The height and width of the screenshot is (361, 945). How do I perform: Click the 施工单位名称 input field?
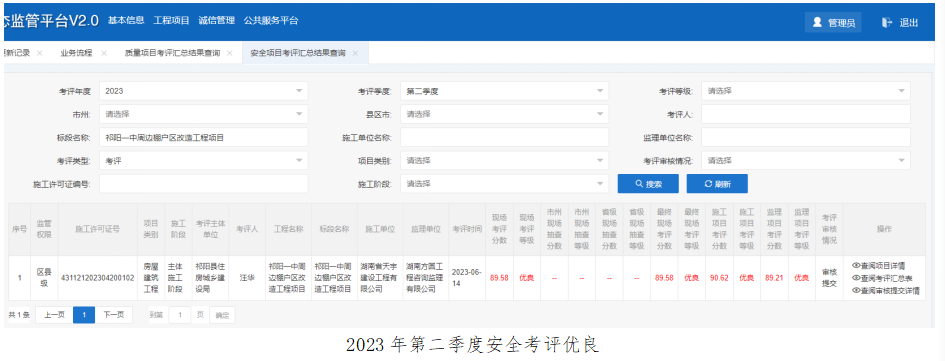(x=504, y=137)
